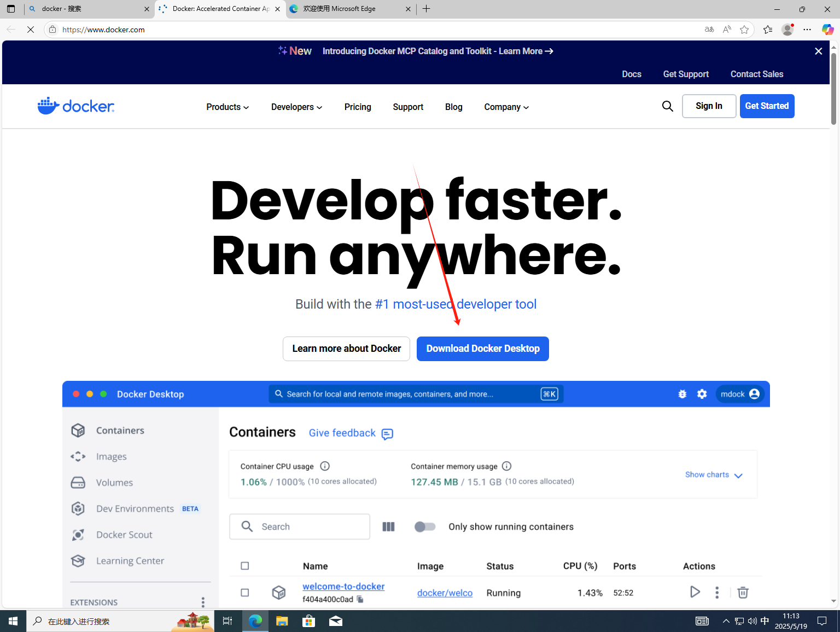The image size is (840, 632).
Task: Open Microsoft Store from the taskbar
Action: [308, 621]
